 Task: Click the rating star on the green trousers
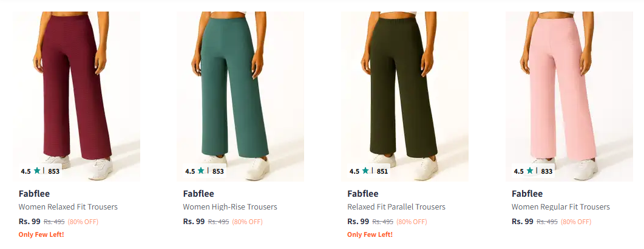[202, 171]
